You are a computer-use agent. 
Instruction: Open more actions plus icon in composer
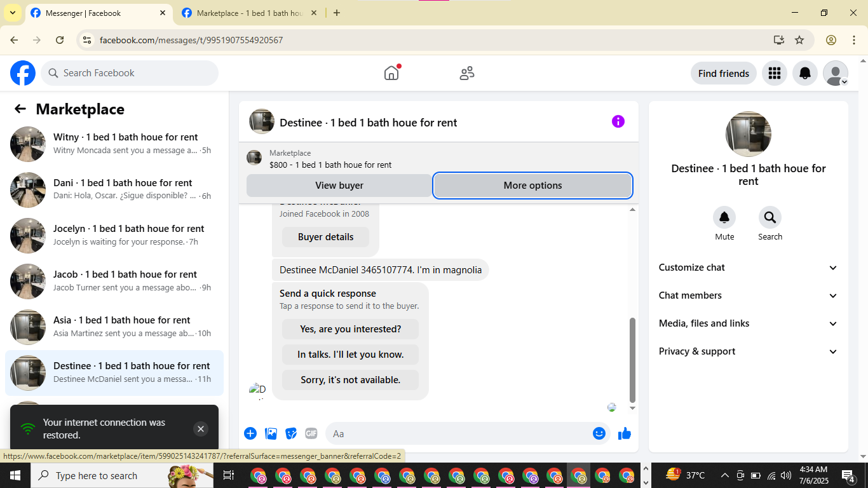(250, 433)
